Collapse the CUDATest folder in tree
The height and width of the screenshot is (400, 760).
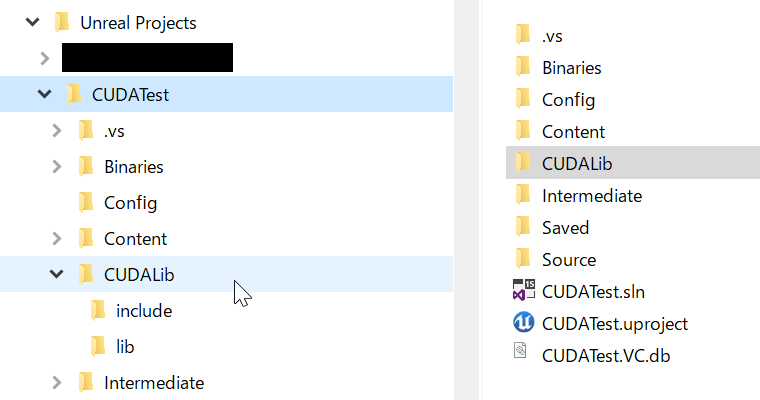tap(45, 94)
